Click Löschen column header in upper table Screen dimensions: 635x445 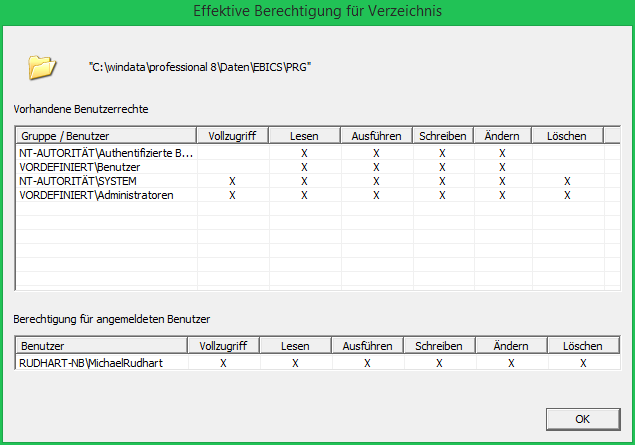pyautogui.click(x=567, y=136)
